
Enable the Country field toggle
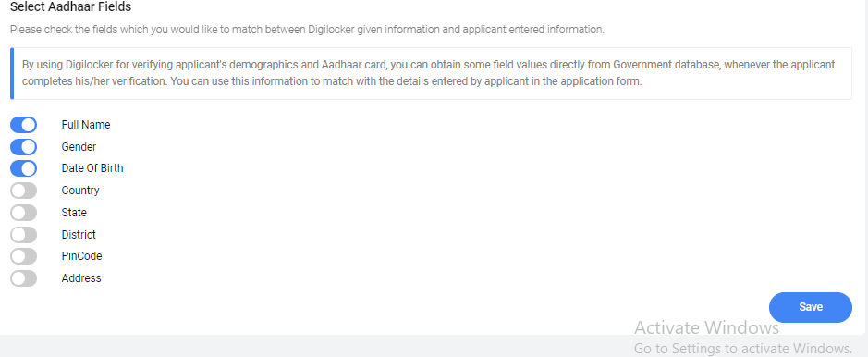23,191
